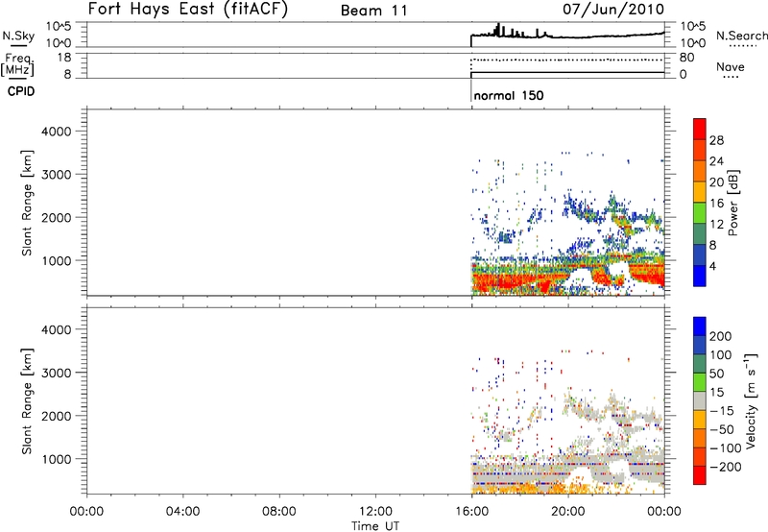This screenshot has width=768, height=532.
Task: Click the 'normal 150' CPID annotation
Action: tap(509, 95)
